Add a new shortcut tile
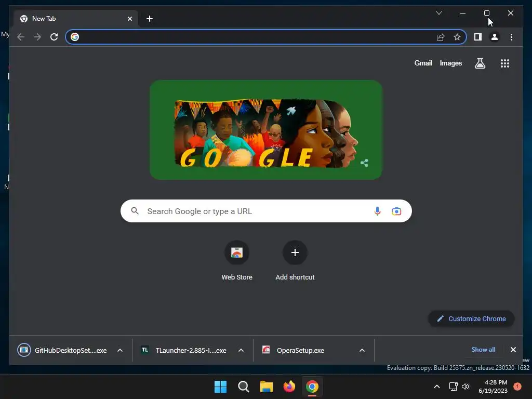This screenshot has width=532, height=399. click(x=295, y=261)
